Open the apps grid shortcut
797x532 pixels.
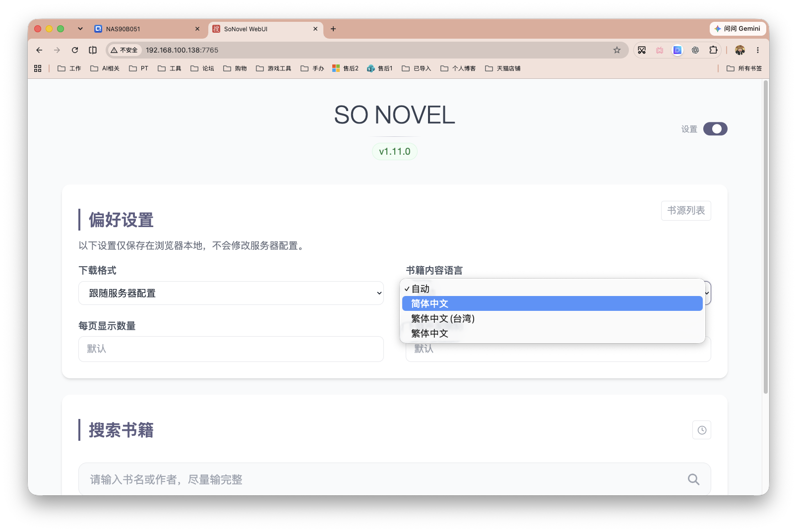38,68
